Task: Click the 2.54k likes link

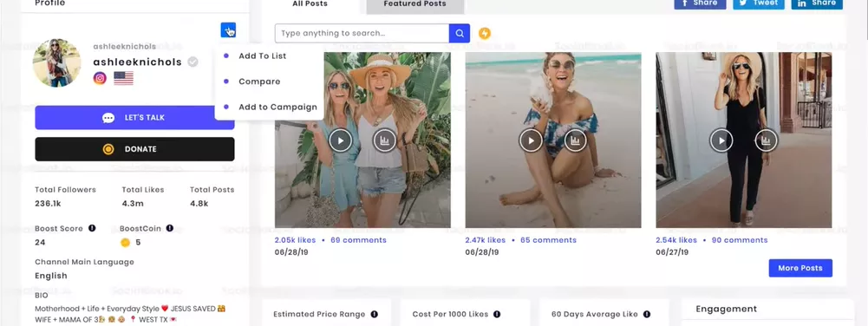Action: pyautogui.click(x=676, y=240)
